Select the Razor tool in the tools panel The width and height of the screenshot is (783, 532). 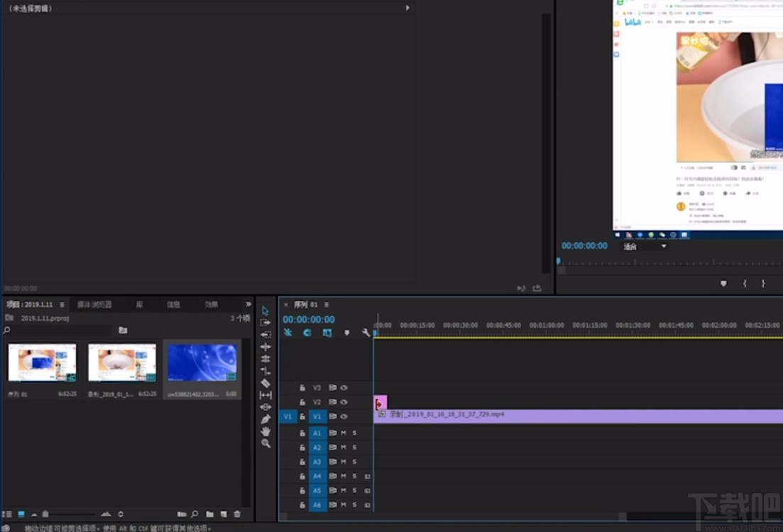click(265, 383)
